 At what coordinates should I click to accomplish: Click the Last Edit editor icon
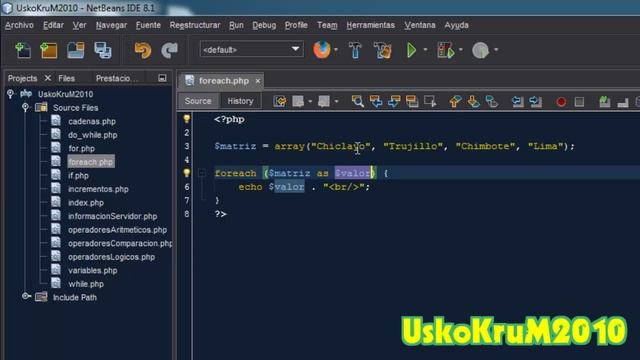(x=280, y=101)
